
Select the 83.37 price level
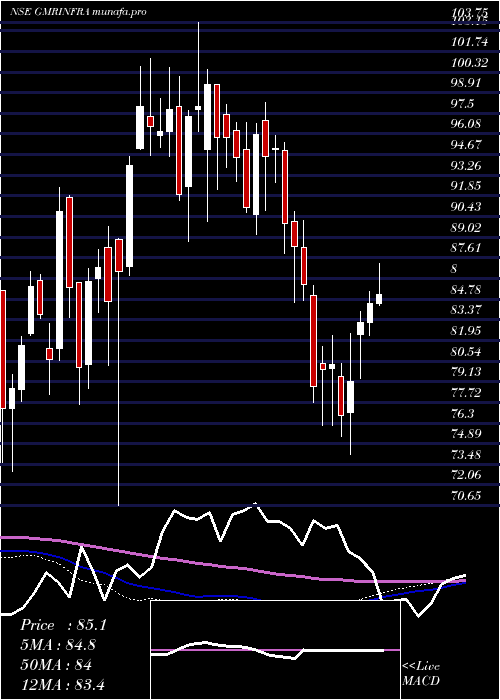(x=466, y=310)
